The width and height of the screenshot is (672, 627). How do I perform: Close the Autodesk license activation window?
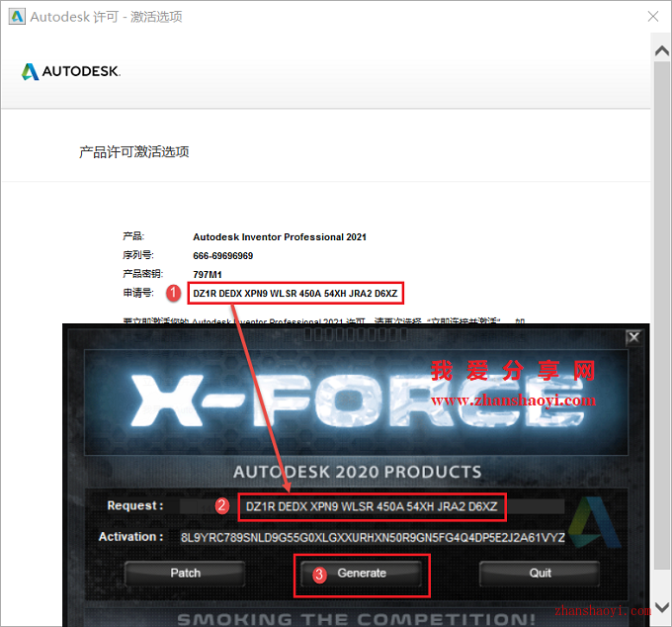pyautogui.click(x=653, y=17)
